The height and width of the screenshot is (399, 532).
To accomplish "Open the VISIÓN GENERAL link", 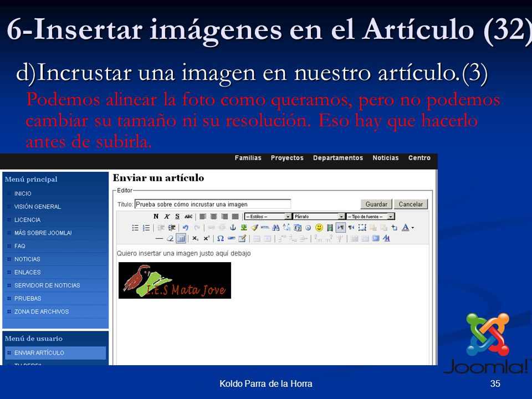I will 37,207.
